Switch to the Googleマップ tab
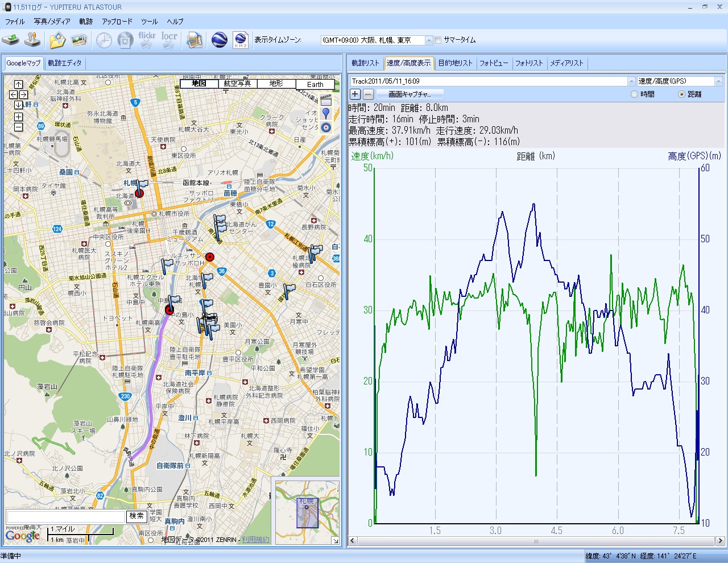This screenshot has width=728, height=563. point(24,63)
